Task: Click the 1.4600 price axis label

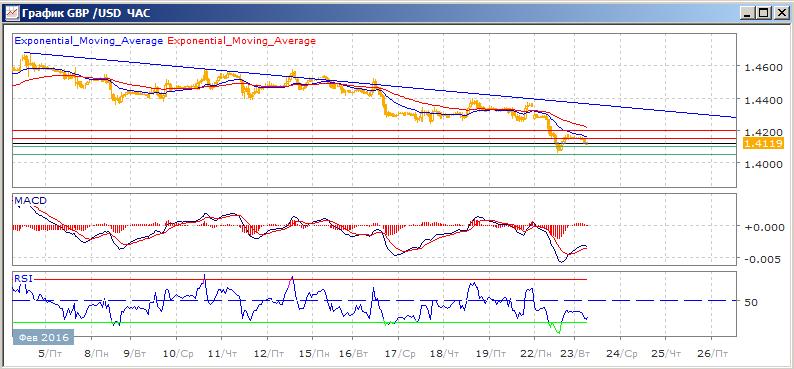Action: click(762, 67)
